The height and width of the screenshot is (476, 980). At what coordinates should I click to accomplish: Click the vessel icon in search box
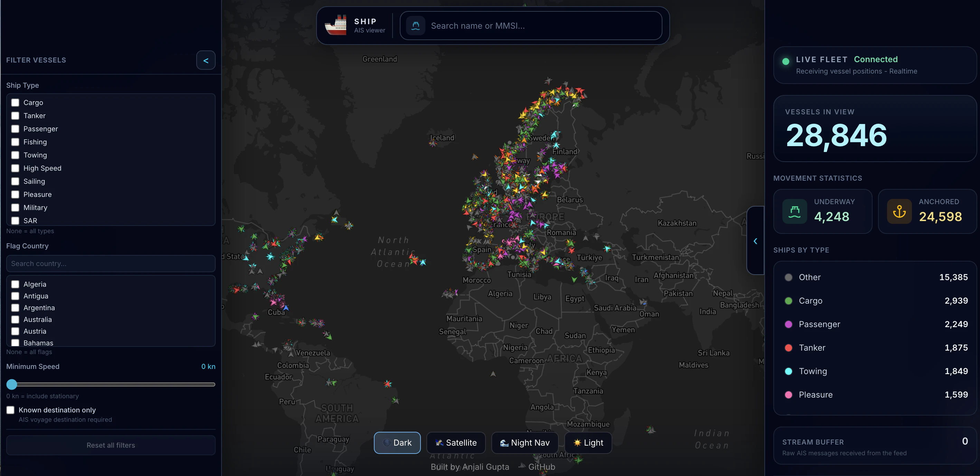tap(415, 26)
